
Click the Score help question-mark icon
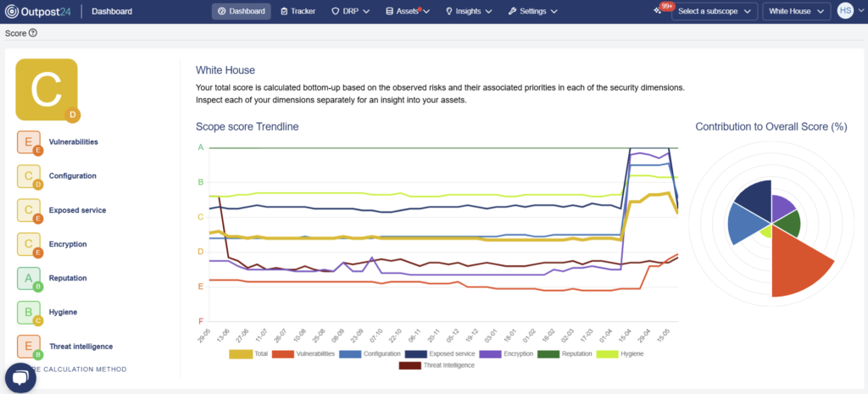coord(33,33)
